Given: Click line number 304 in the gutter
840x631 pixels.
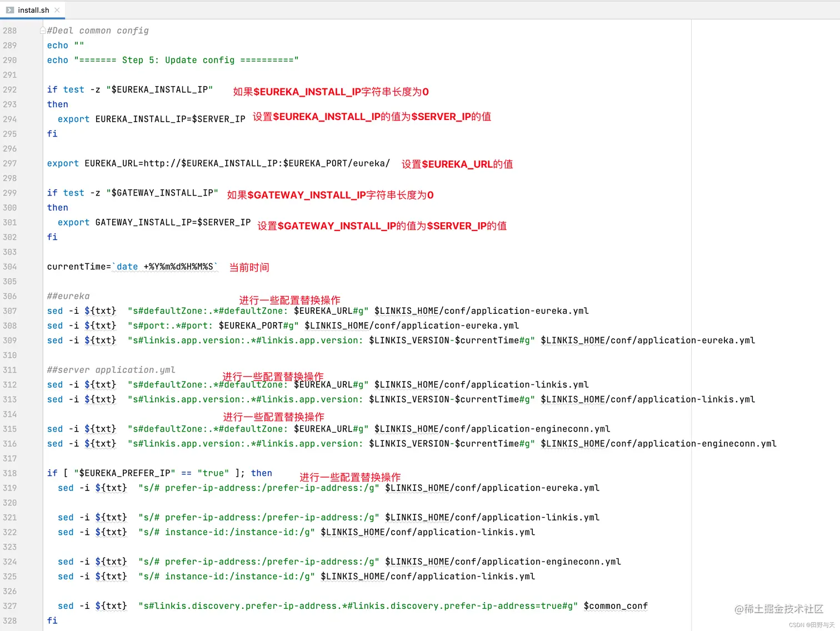Looking at the screenshot, I should click(x=10, y=267).
